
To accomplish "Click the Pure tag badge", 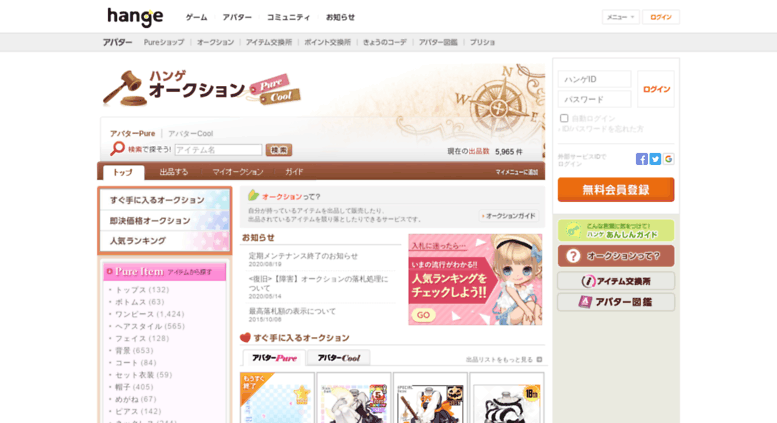I will (271, 83).
